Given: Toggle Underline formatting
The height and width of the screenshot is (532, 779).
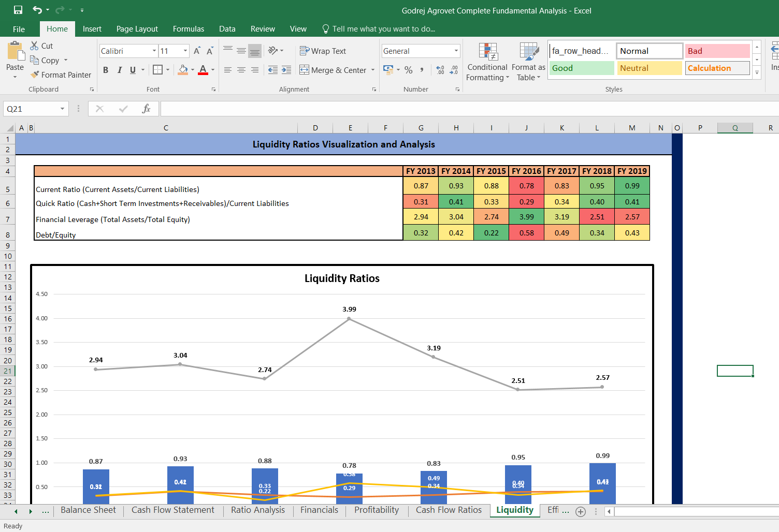Looking at the screenshot, I should click(133, 70).
